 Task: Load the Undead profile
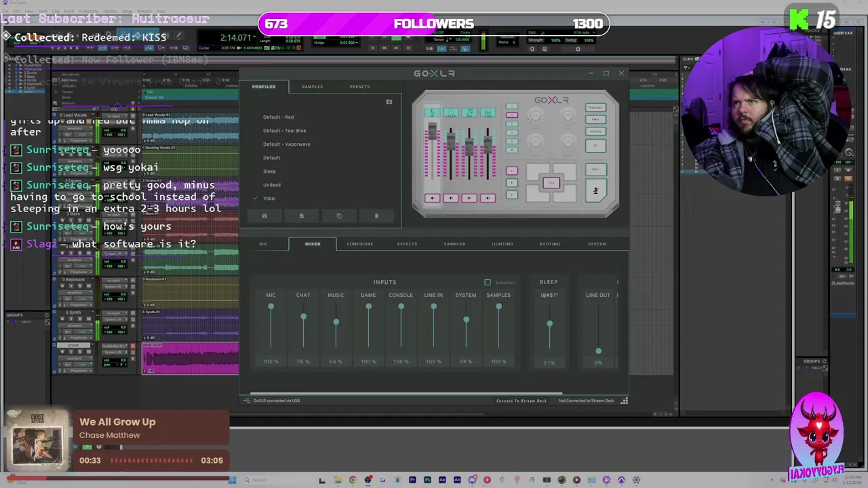point(272,185)
